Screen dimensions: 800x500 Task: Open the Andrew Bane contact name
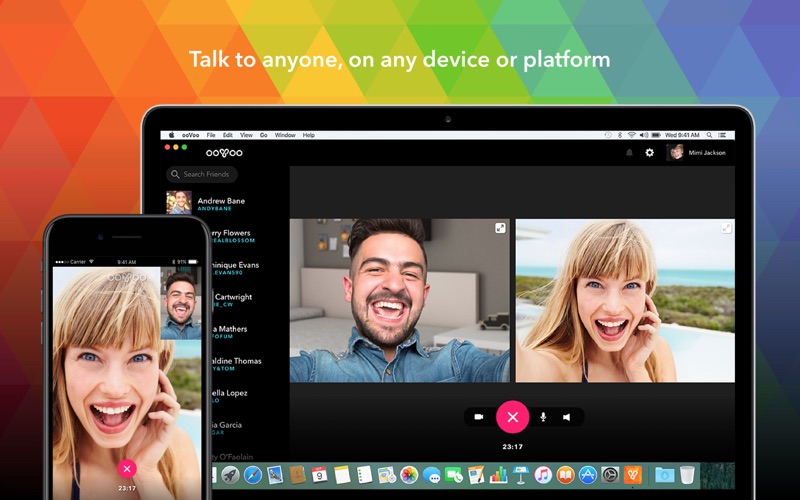pos(221,201)
